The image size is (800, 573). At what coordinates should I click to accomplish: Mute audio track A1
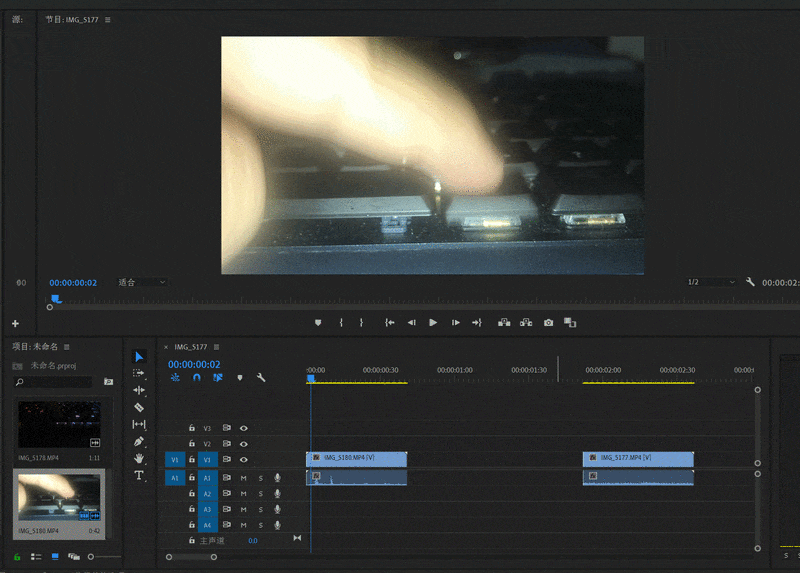pos(243,478)
